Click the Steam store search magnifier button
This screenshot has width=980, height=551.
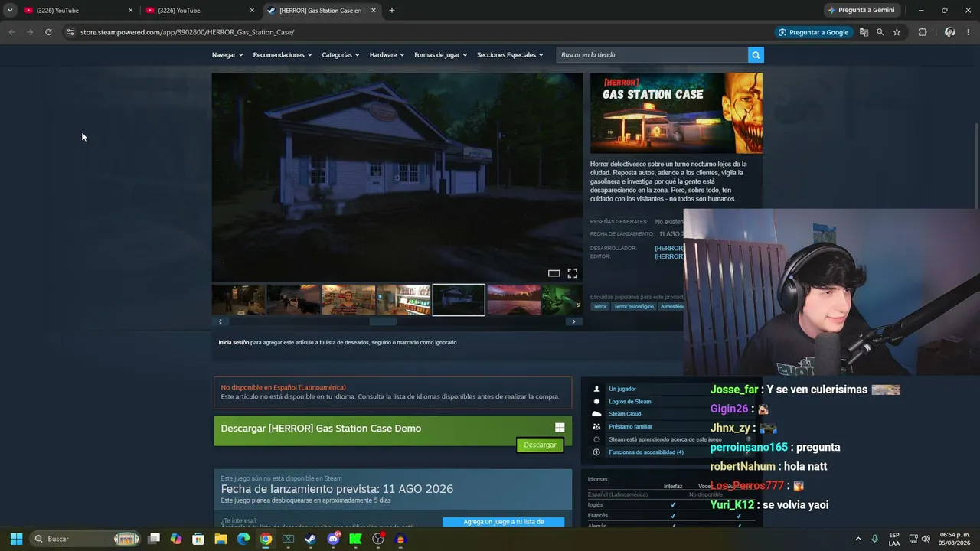click(756, 55)
